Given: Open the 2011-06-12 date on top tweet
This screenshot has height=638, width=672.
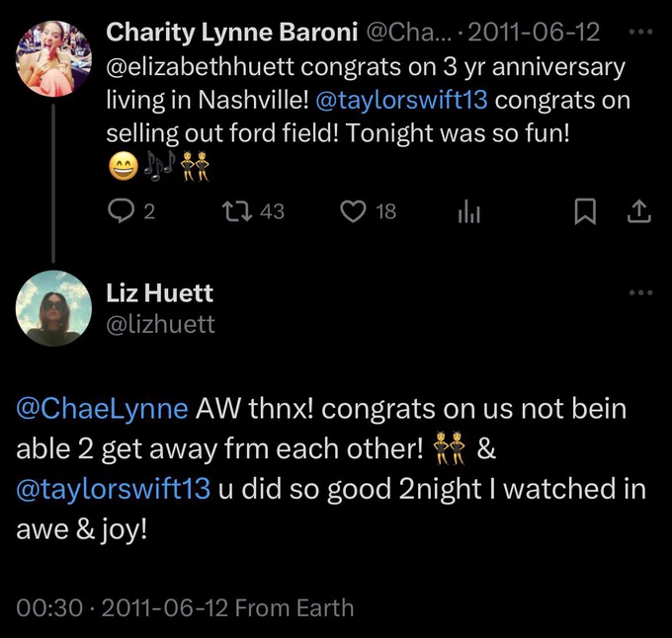Looking at the screenshot, I should pos(534,33).
